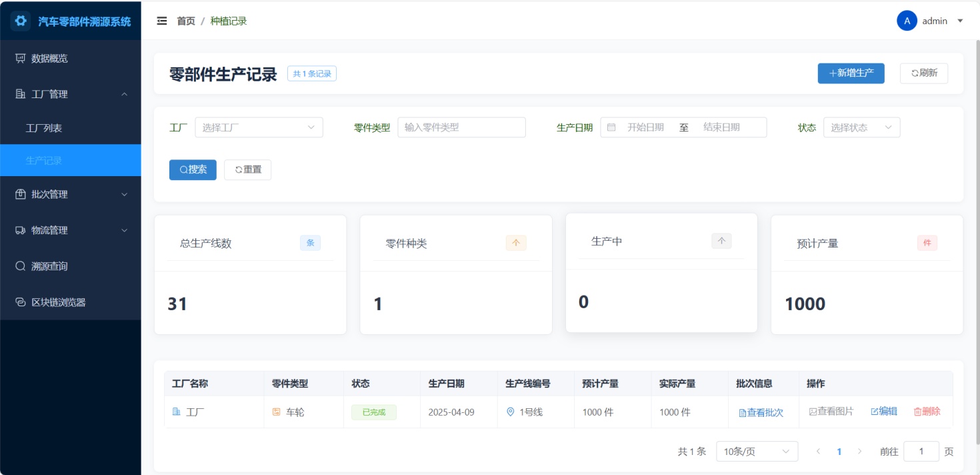Screen dimensions: 980x475
Task: Open the 选择工厂 dropdown
Action: [x=259, y=127]
